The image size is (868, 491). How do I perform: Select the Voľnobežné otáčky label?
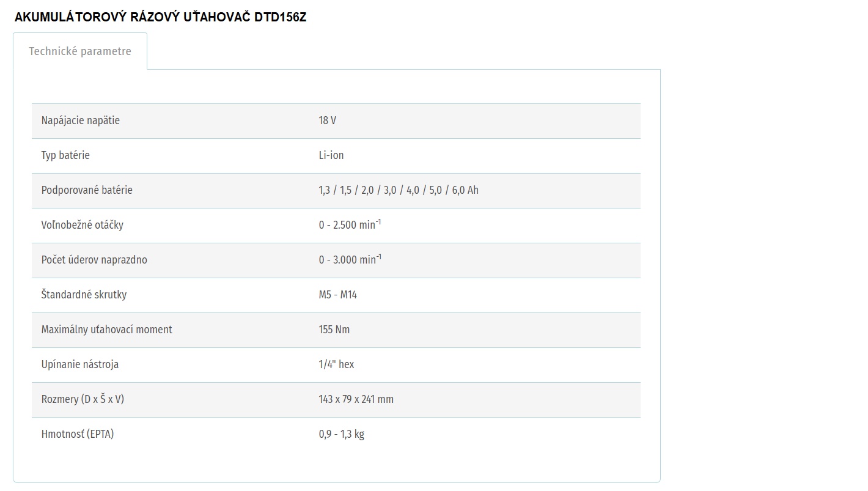(83, 225)
